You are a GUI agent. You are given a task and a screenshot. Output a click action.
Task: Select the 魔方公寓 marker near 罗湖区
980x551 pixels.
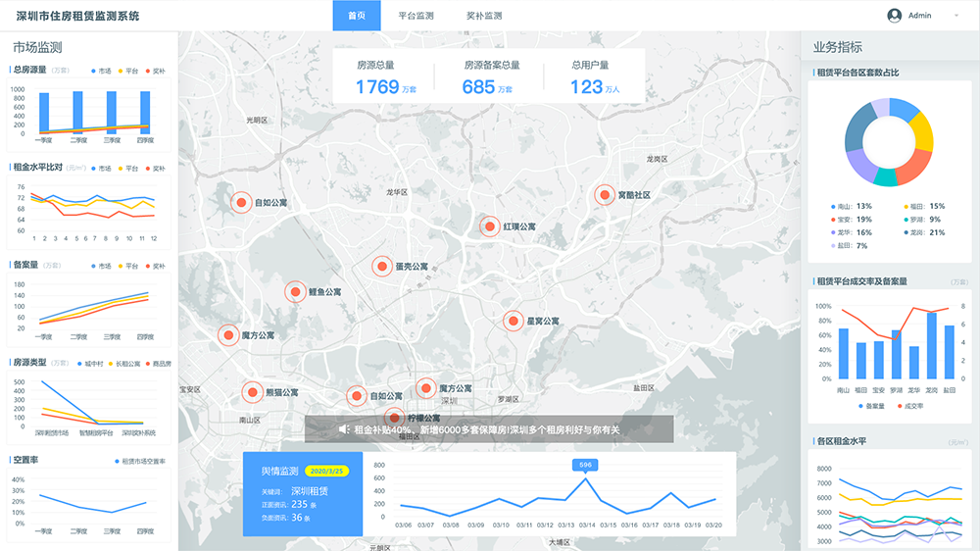click(x=425, y=388)
